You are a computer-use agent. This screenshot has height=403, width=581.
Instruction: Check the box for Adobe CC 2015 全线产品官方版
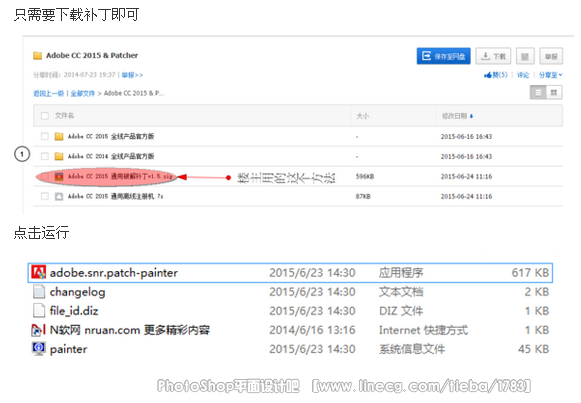pyautogui.click(x=44, y=136)
